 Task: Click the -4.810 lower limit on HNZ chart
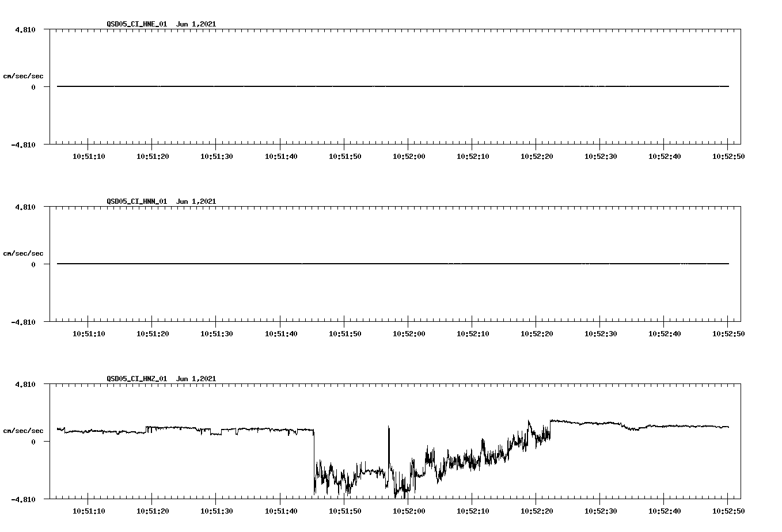pos(23,499)
